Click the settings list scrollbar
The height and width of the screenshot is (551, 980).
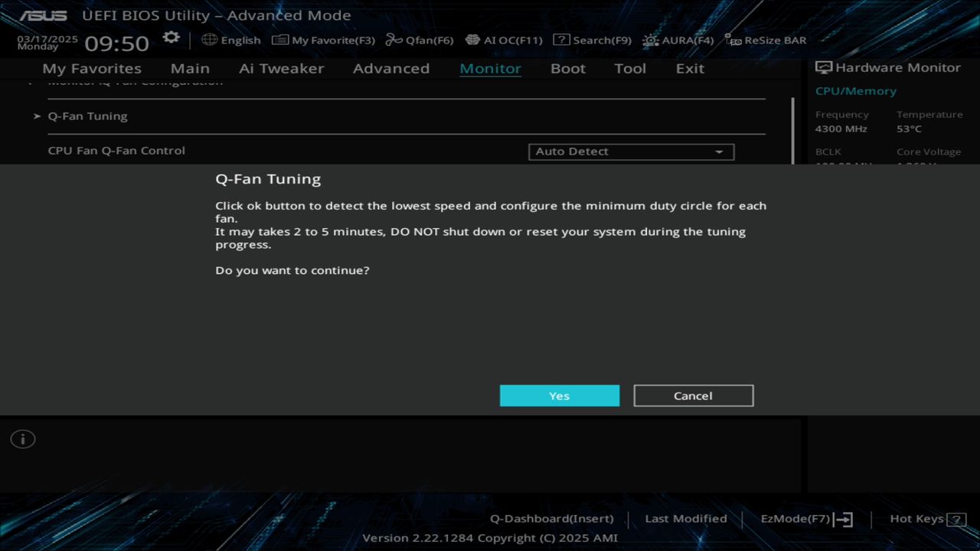point(792,130)
